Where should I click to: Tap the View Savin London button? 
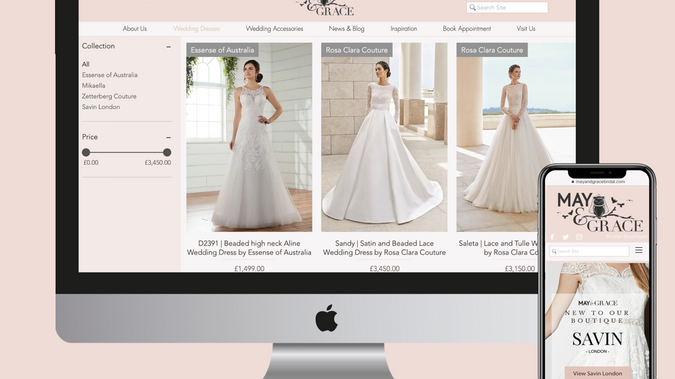[598, 373]
